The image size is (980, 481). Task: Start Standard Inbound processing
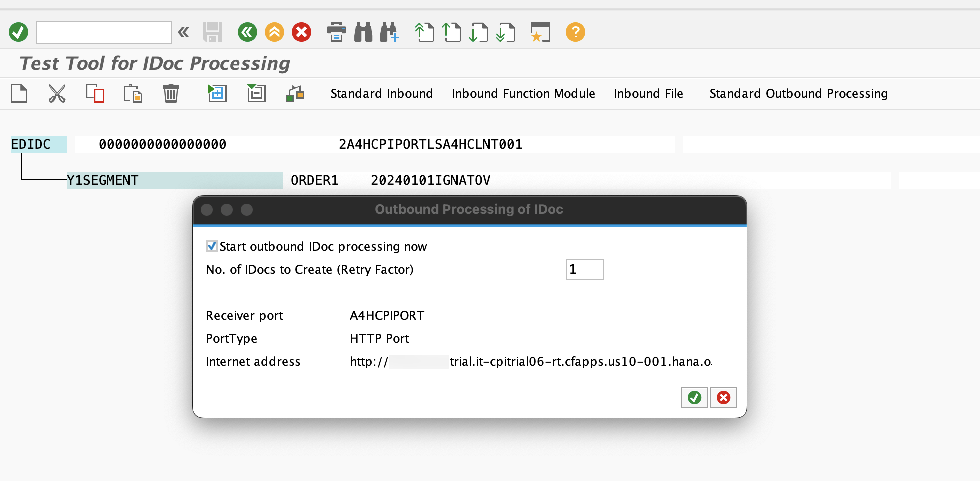point(381,93)
